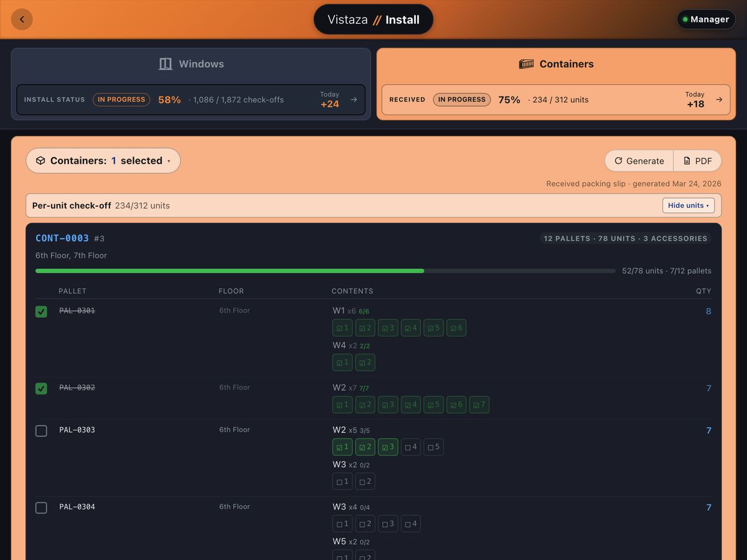Uncheck unit 2 of W4 on PAL-0301

pos(365,362)
